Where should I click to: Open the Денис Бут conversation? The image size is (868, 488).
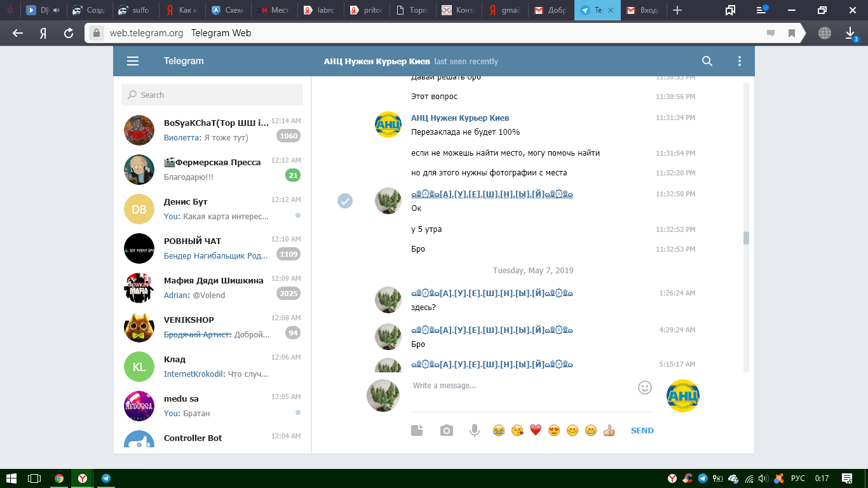(x=212, y=208)
